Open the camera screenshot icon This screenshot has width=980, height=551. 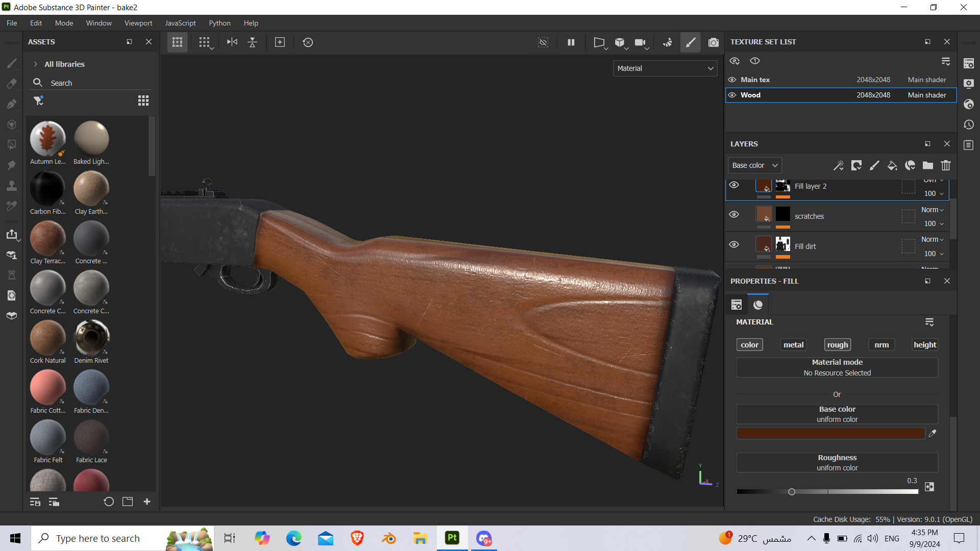(713, 42)
